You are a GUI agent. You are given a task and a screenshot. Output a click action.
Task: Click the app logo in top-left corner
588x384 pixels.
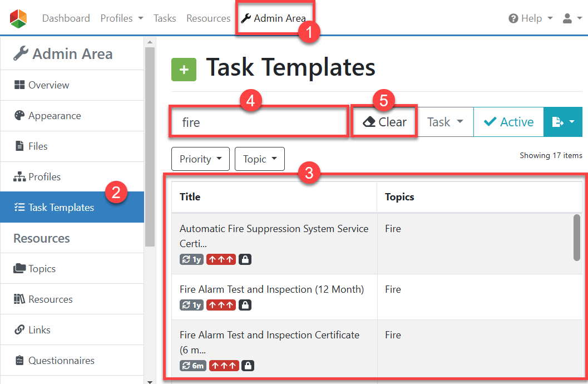18,18
